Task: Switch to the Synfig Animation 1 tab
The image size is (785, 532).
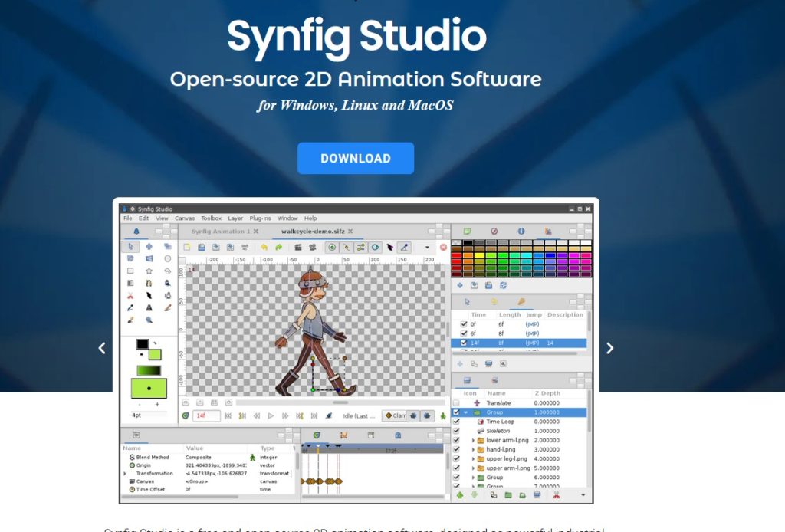Action: (220, 232)
